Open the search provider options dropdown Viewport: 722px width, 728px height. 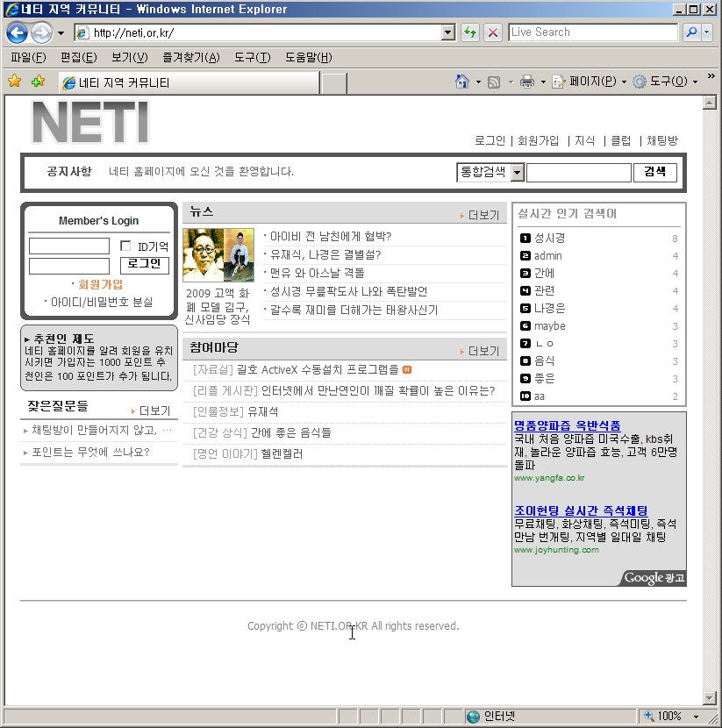707,32
